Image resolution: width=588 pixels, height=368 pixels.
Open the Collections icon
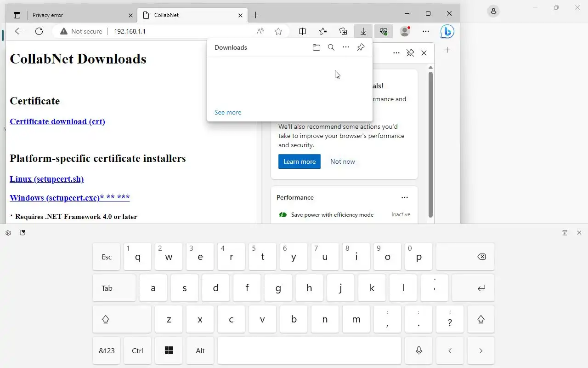tap(343, 31)
